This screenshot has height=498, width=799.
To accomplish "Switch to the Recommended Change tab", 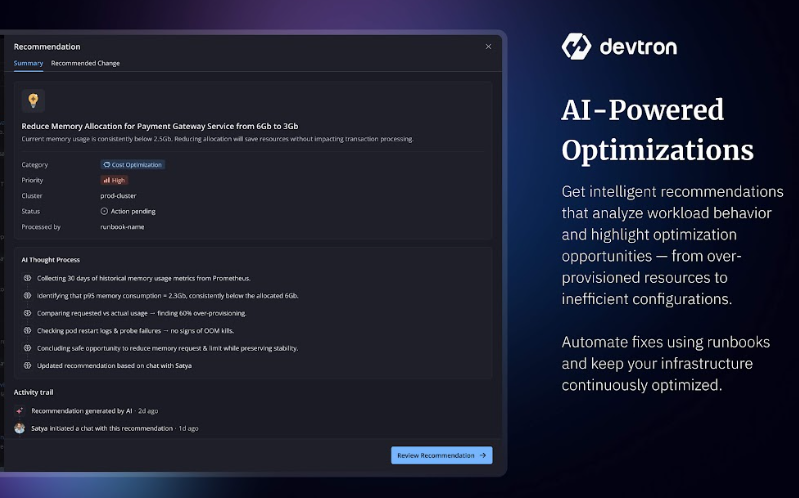I will click(x=85, y=63).
